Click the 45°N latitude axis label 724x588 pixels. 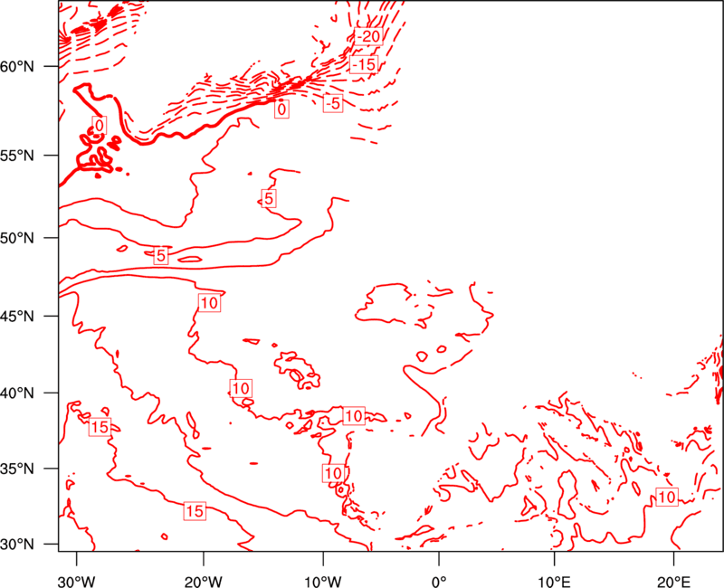17,317
